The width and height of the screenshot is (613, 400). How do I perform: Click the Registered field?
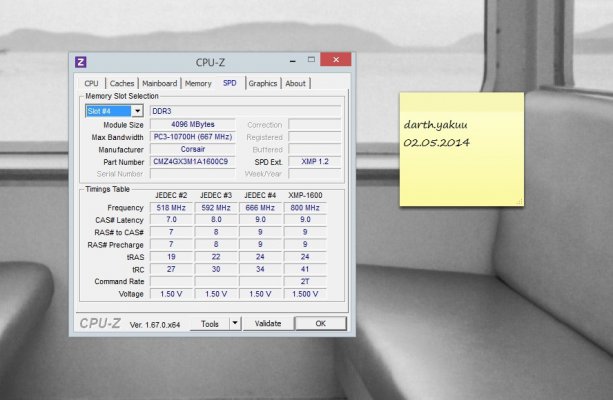point(315,137)
